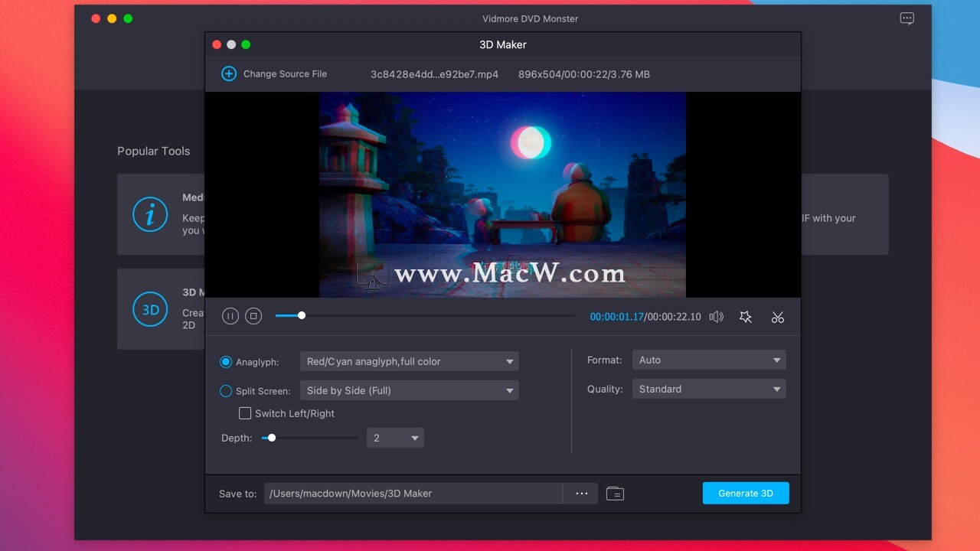
Task: Open the Format Auto dropdown
Action: [x=709, y=360]
